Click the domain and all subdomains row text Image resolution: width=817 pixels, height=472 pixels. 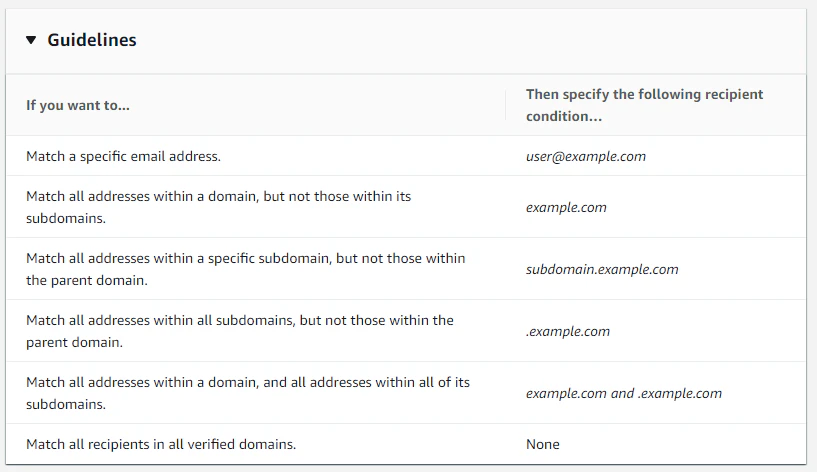tap(247, 383)
